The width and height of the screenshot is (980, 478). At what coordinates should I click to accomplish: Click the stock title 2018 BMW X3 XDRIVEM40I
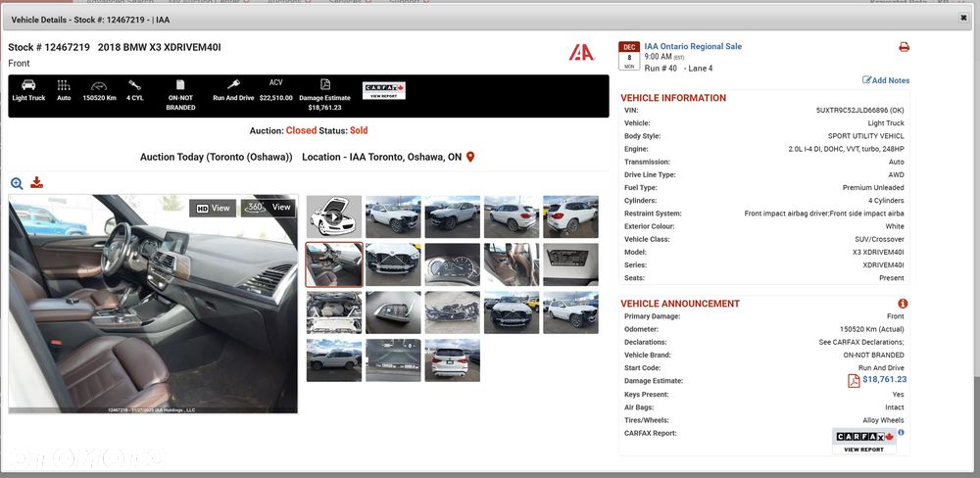(x=160, y=47)
